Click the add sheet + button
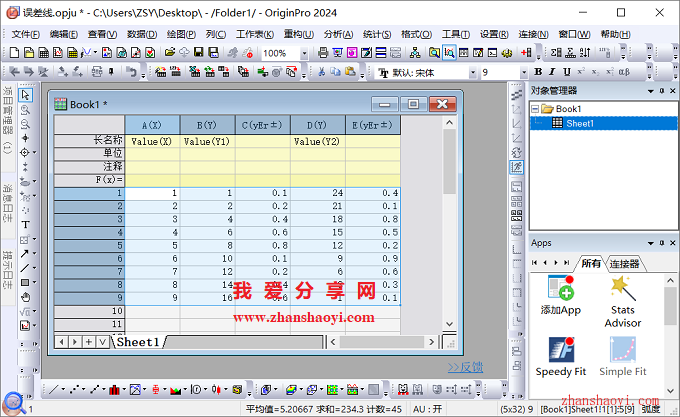Image resolution: width=680 pixels, height=417 pixels. (88, 342)
